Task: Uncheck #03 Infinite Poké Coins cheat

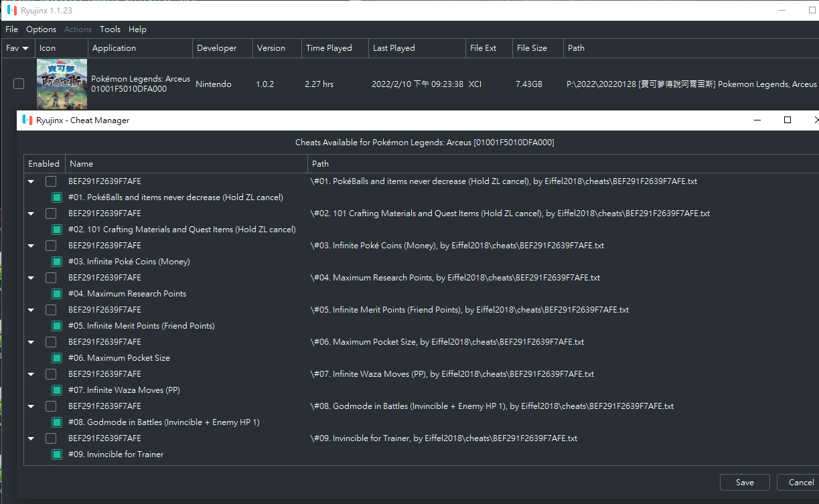Action: pos(57,262)
